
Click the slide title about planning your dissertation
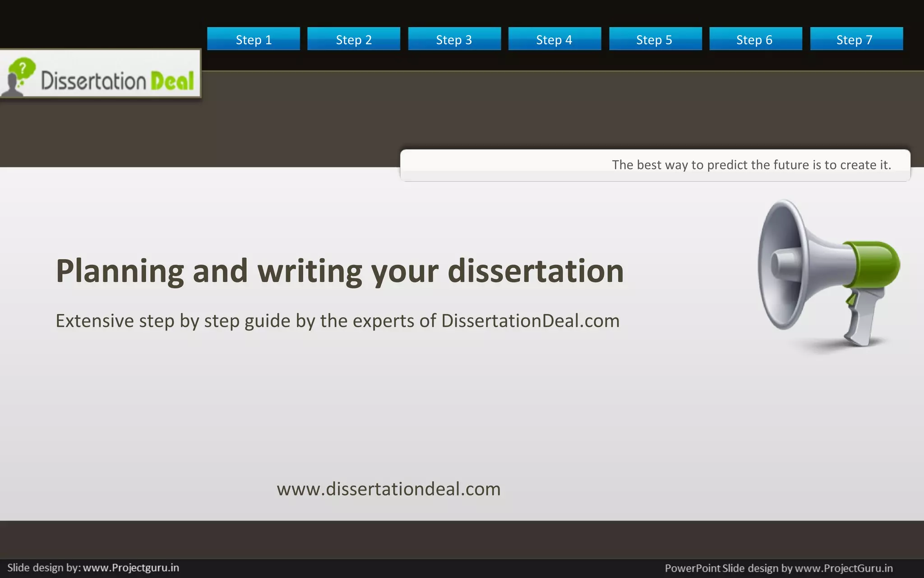[x=339, y=271]
